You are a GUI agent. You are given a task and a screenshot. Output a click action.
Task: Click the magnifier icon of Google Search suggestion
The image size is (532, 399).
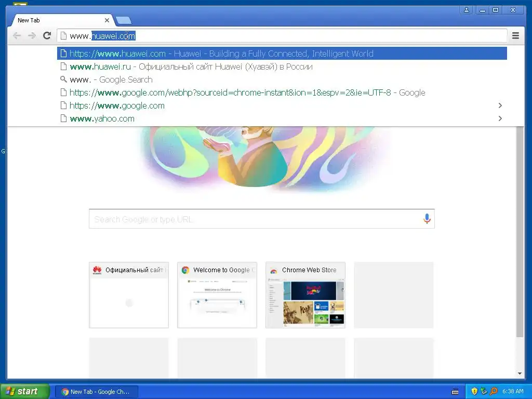click(63, 79)
